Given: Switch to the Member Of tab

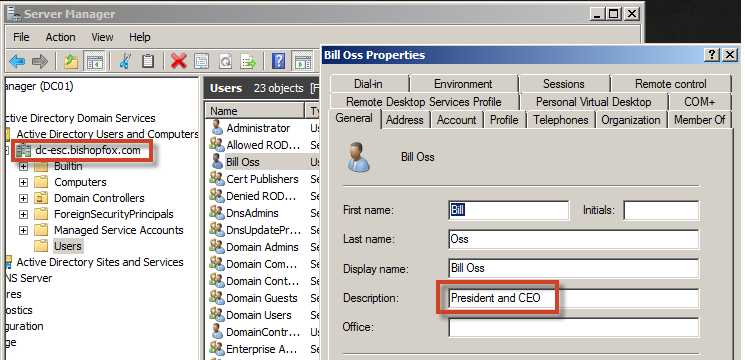Looking at the screenshot, I should pos(699,120).
